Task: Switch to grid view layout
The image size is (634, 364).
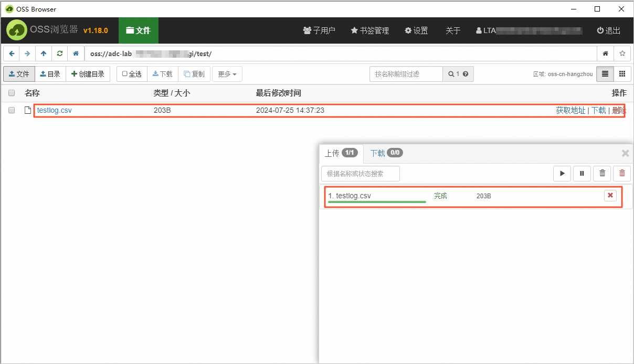Action: [x=622, y=74]
